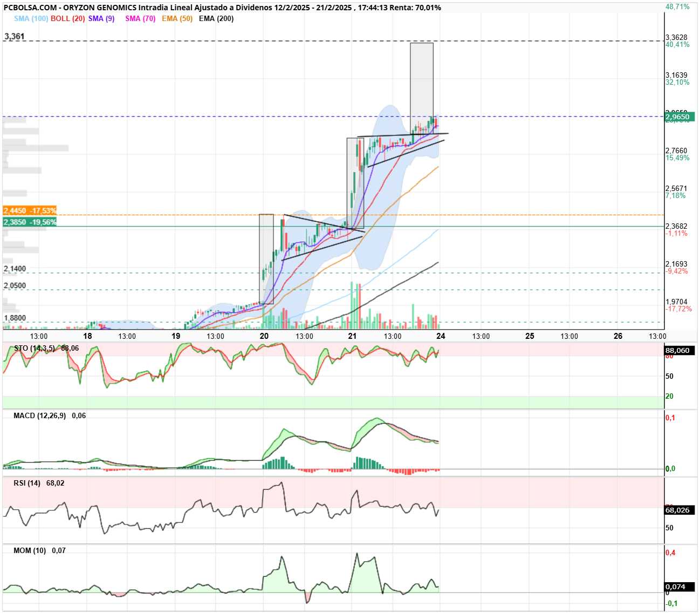The image size is (700, 614).
Task: Click the 2,1693 price axis value
Action: [676, 264]
